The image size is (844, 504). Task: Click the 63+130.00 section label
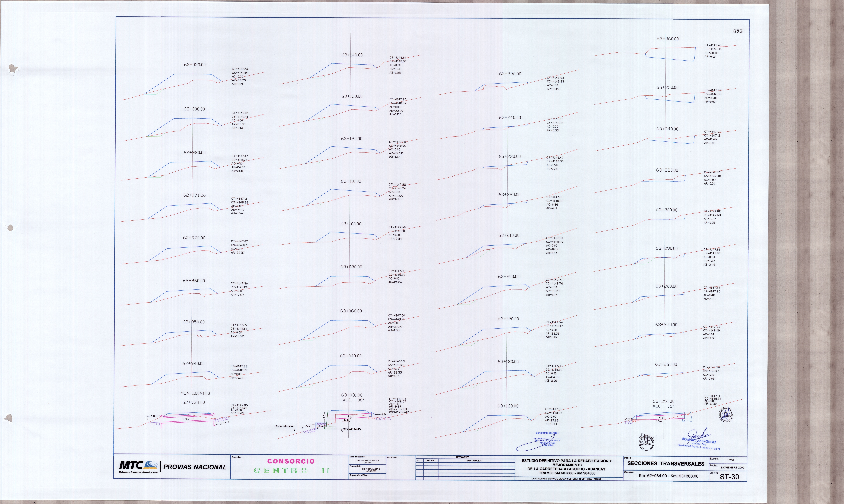pyautogui.click(x=352, y=96)
